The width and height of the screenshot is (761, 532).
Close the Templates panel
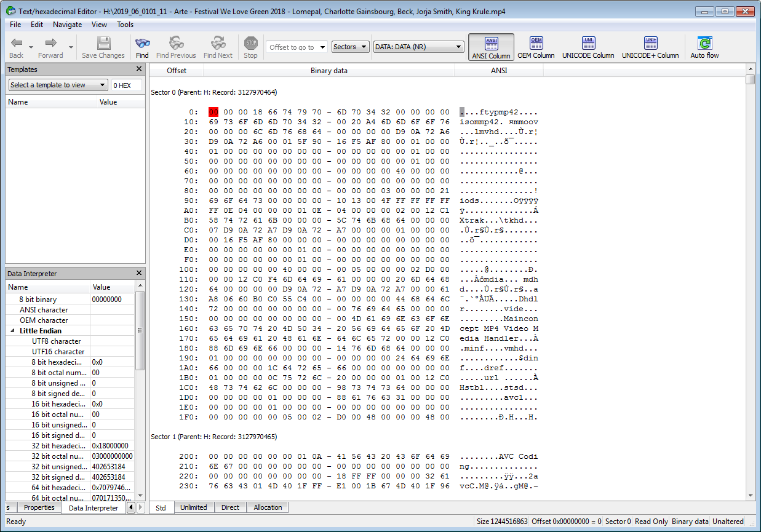tap(139, 69)
